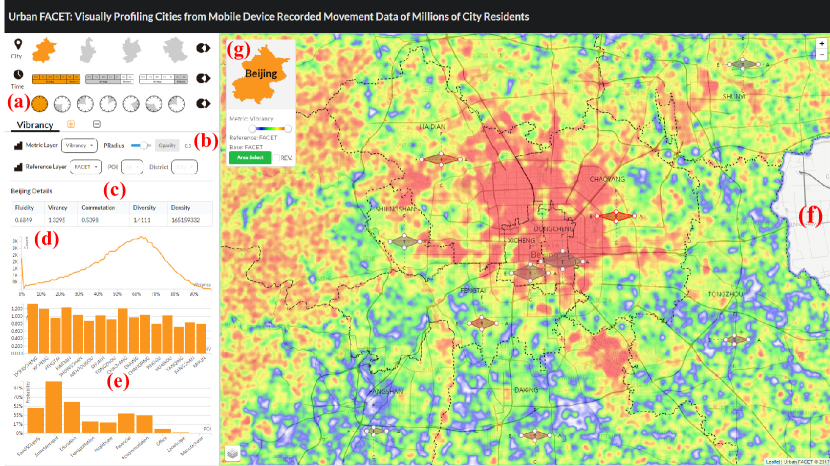The image size is (830, 466).
Task: Select the orange full-week time bar
Action: click(56, 79)
